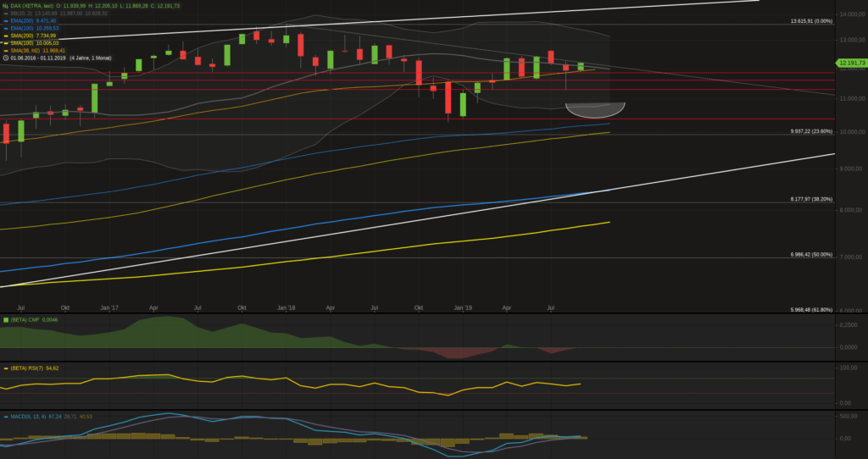The image size is (868, 459).
Task: Click the 14.000,00 price axis label
Action: [851, 14]
